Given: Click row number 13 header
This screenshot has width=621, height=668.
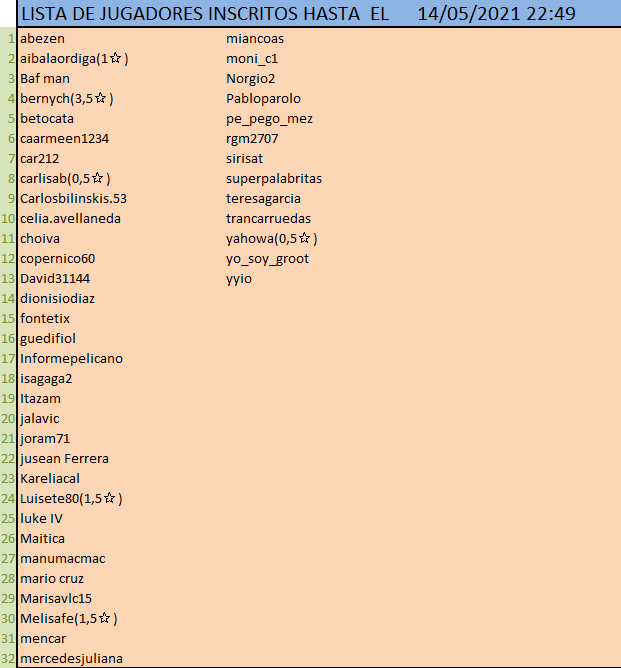Looking at the screenshot, I should (9, 278).
